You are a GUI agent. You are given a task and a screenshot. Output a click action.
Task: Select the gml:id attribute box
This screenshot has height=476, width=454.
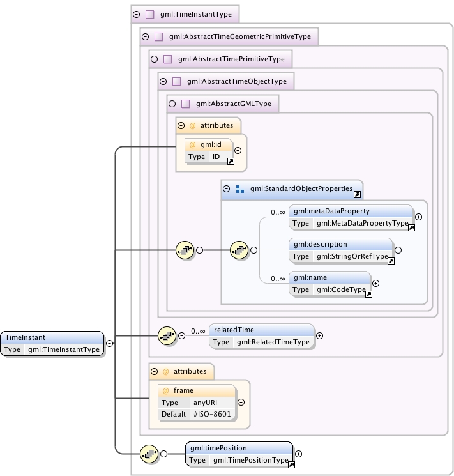point(209,151)
